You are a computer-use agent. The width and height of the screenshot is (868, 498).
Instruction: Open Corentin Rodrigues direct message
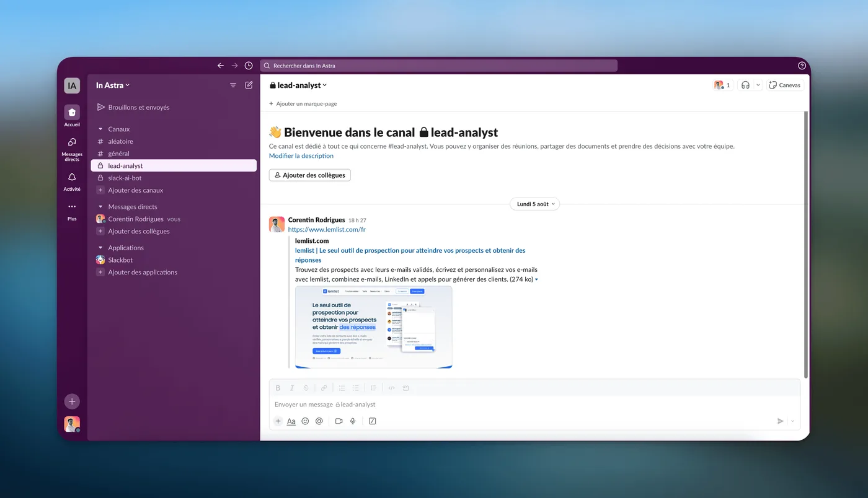pos(174,219)
